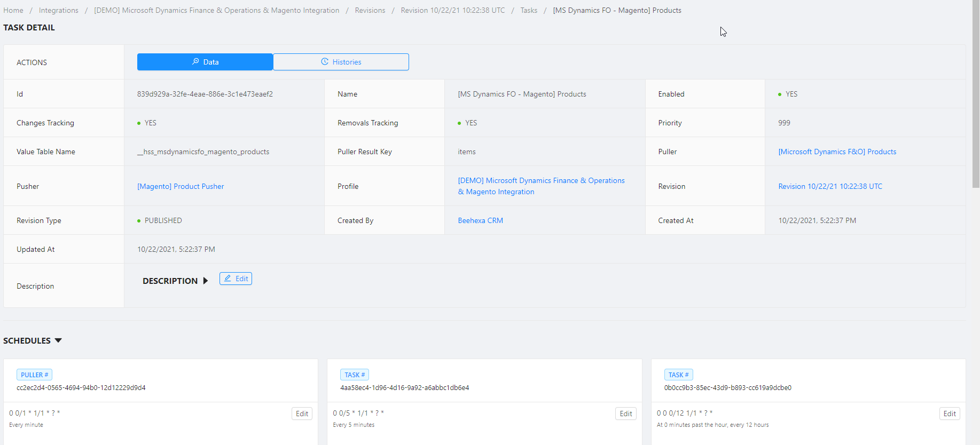This screenshot has height=445, width=980.
Task: Click the PUBLISHED revision type status
Action: [x=160, y=220]
